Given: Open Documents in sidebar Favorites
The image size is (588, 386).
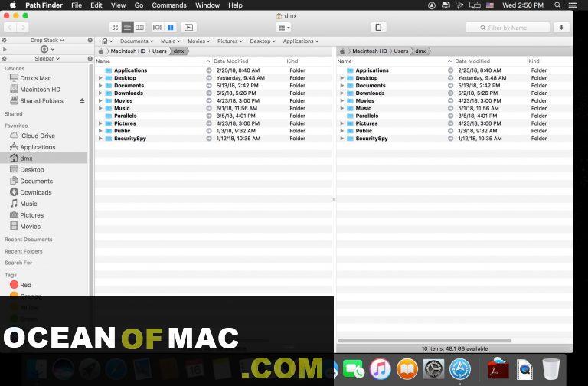Looking at the screenshot, I should click(37, 181).
